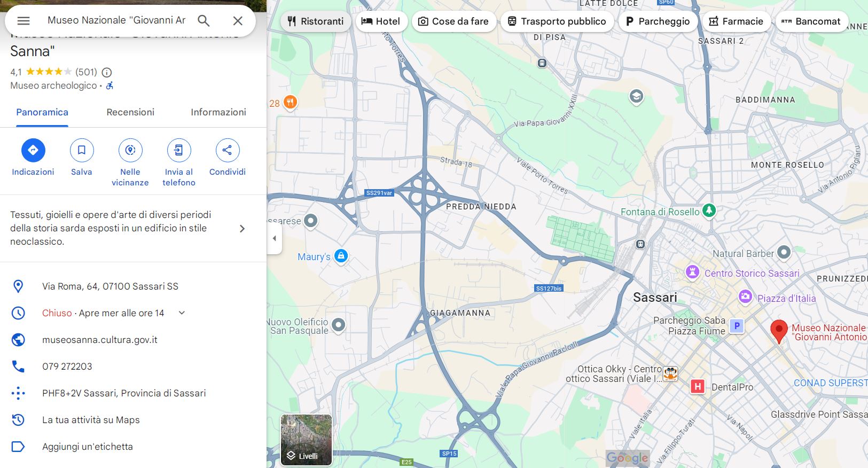The image size is (868, 468).
Task: Expand the museum description chevron
Action: point(242,229)
